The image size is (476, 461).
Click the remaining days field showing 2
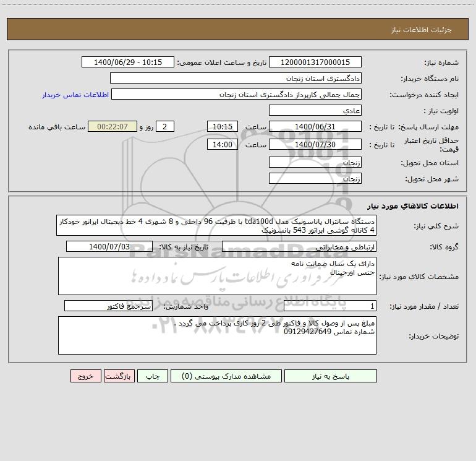click(x=165, y=127)
